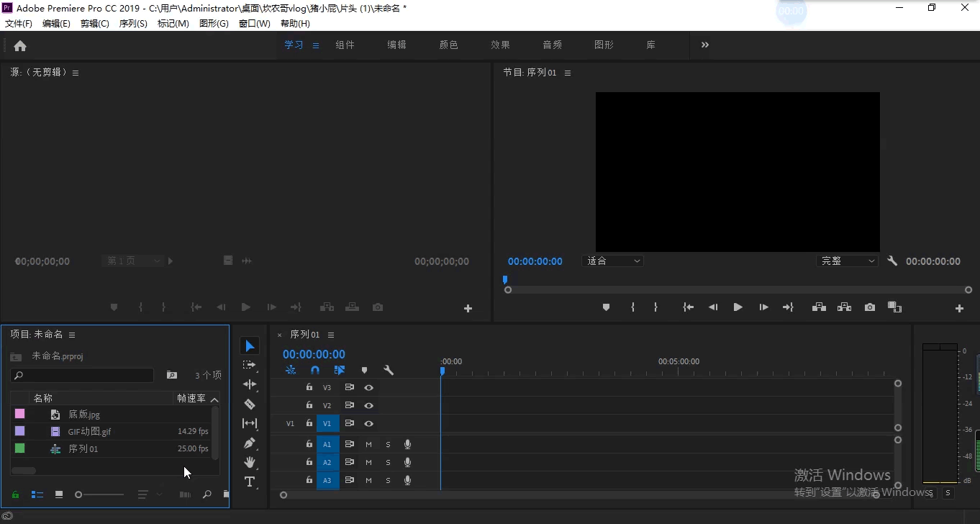
Task: Toggle project writable lock icon
Action: coord(15,494)
